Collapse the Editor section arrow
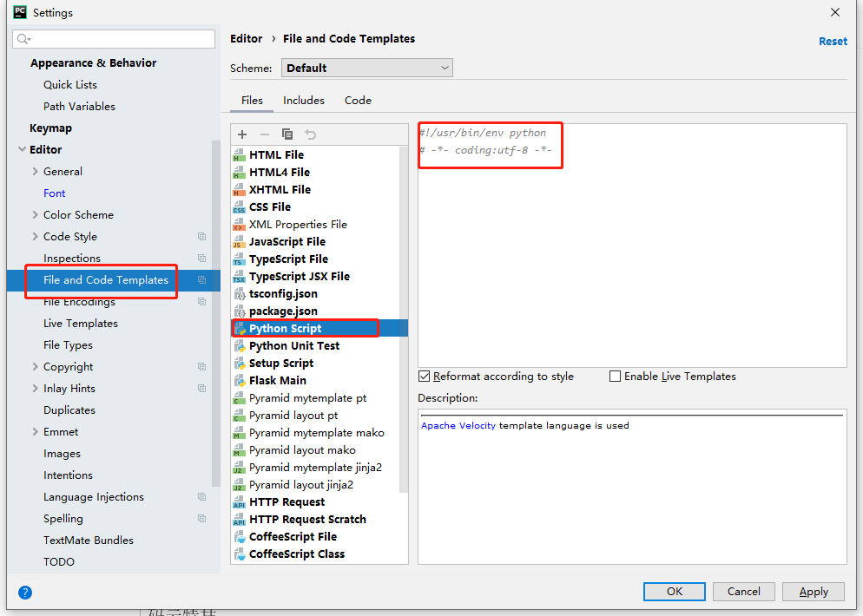The width and height of the screenshot is (863, 616). click(x=22, y=149)
